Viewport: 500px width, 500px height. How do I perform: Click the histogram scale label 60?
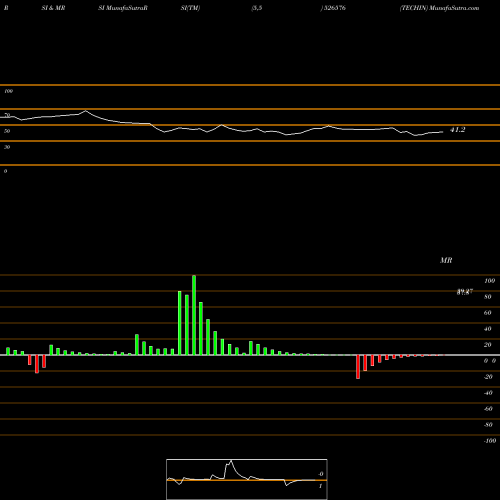[487, 313]
